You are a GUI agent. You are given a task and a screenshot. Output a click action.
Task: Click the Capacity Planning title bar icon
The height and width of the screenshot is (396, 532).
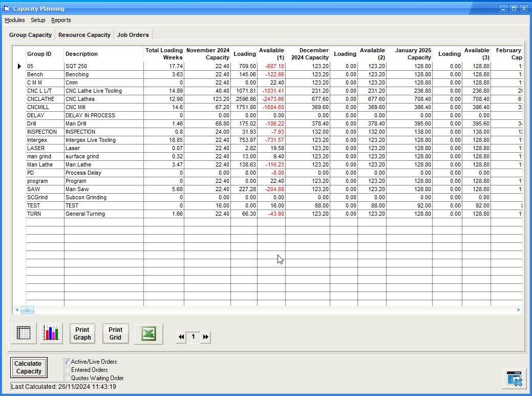(7, 9)
